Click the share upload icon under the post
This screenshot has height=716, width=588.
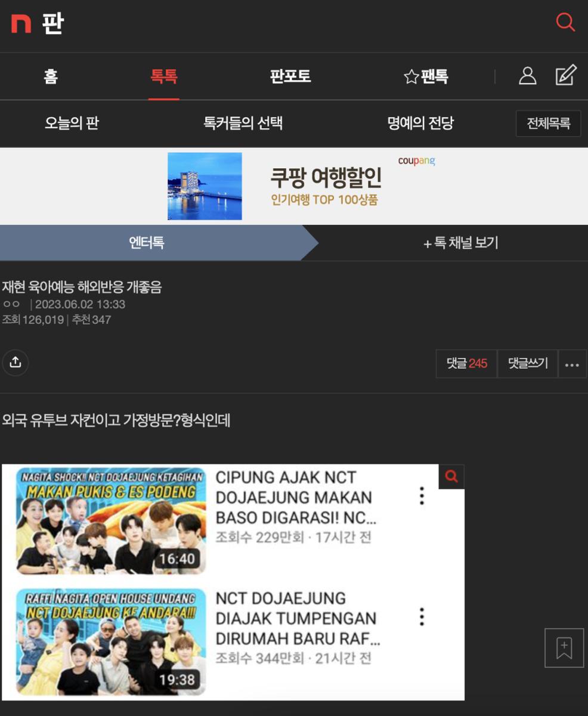pyautogui.click(x=16, y=363)
